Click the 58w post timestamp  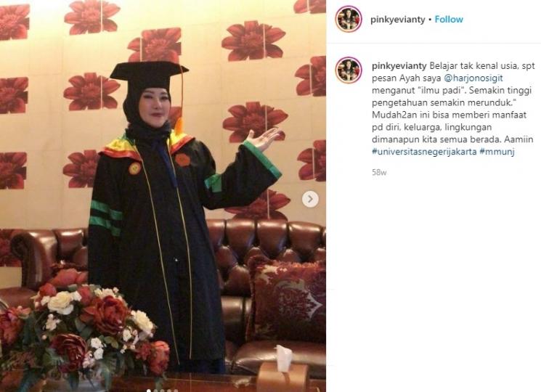[x=379, y=172]
